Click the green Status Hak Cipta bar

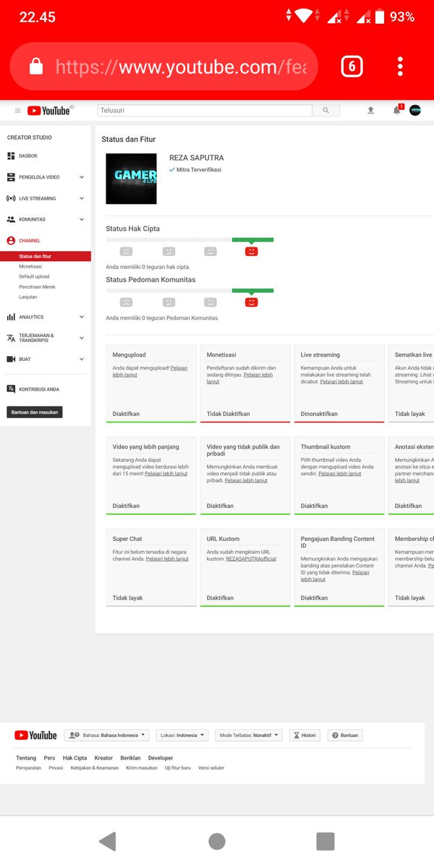point(252,239)
